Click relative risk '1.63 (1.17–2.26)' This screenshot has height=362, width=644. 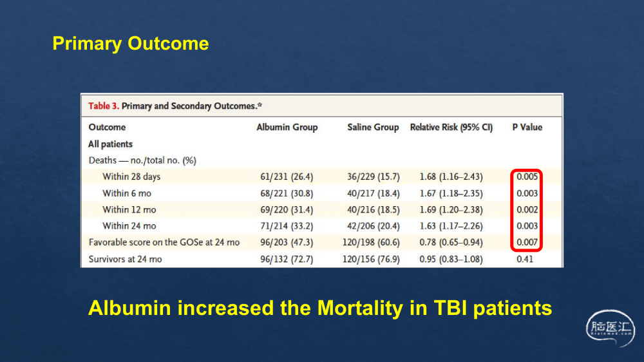[x=451, y=226]
